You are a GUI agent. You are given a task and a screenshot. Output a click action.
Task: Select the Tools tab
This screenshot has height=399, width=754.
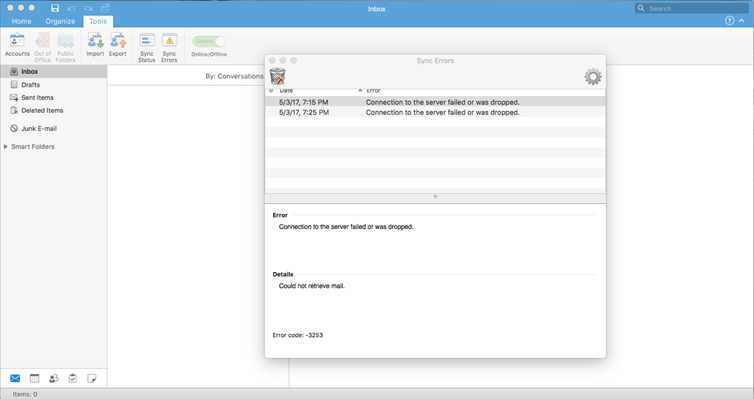point(98,21)
